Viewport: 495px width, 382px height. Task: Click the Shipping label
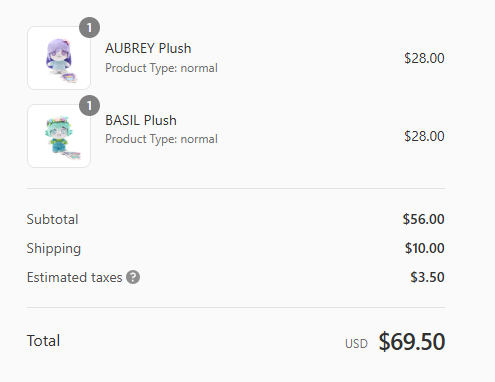pyautogui.click(x=54, y=249)
